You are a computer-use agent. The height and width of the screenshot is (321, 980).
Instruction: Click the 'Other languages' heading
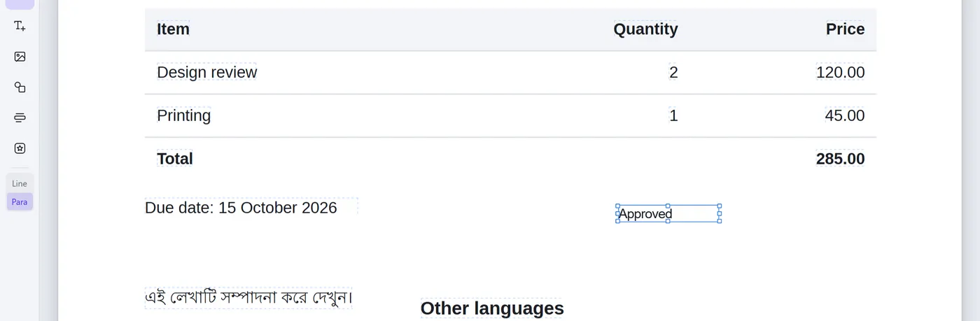point(492,308)
